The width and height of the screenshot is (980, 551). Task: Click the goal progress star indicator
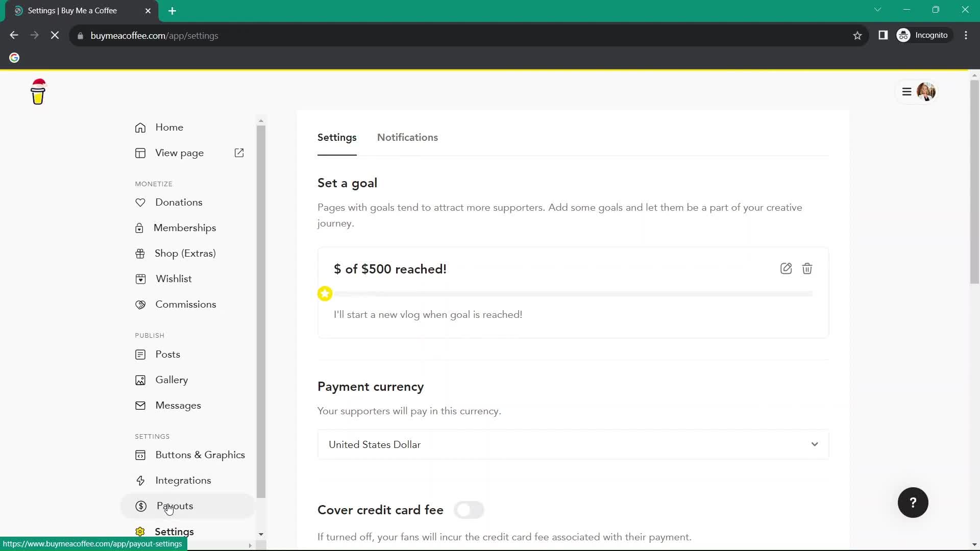(325, 293)
